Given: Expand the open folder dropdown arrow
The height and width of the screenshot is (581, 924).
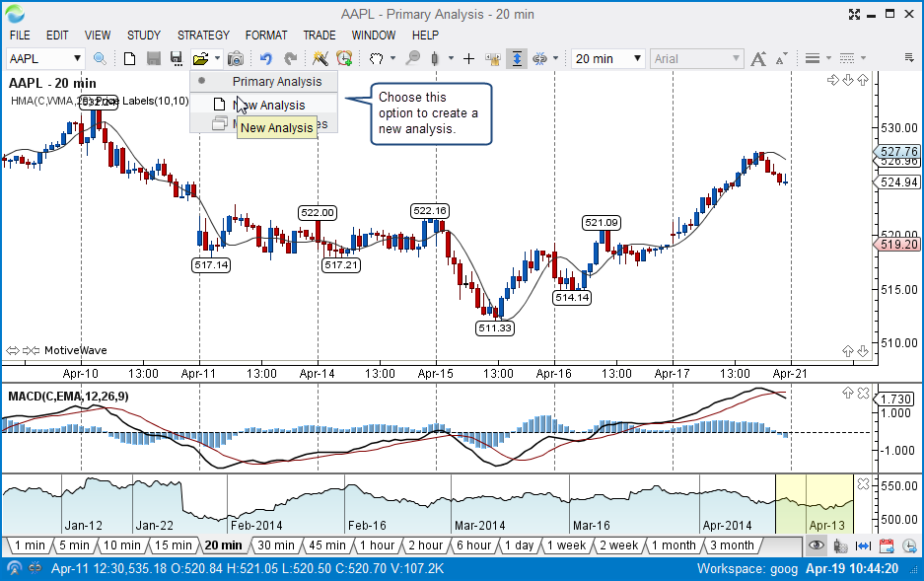Looking at the screenshot, I should 218,58.
